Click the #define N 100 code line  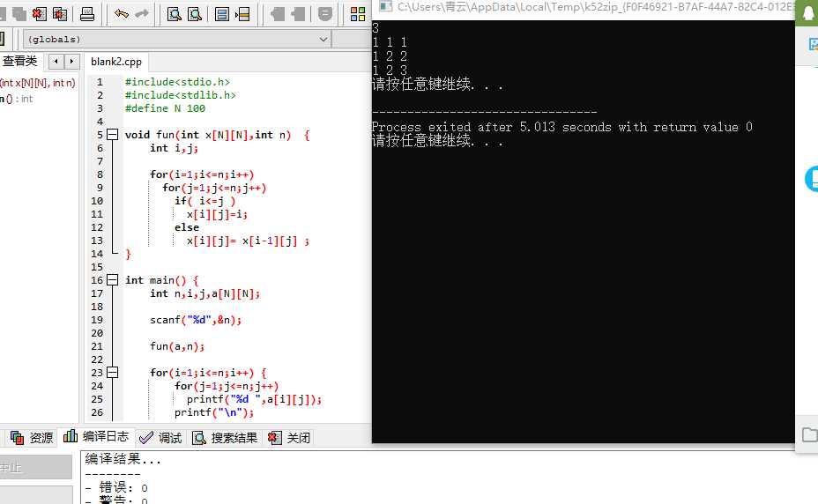tap(165, 108)
